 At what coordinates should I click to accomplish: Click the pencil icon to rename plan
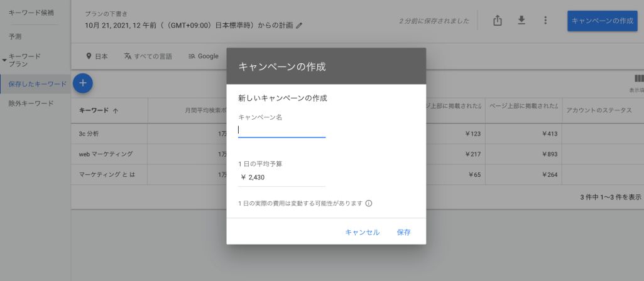point(299,26)
